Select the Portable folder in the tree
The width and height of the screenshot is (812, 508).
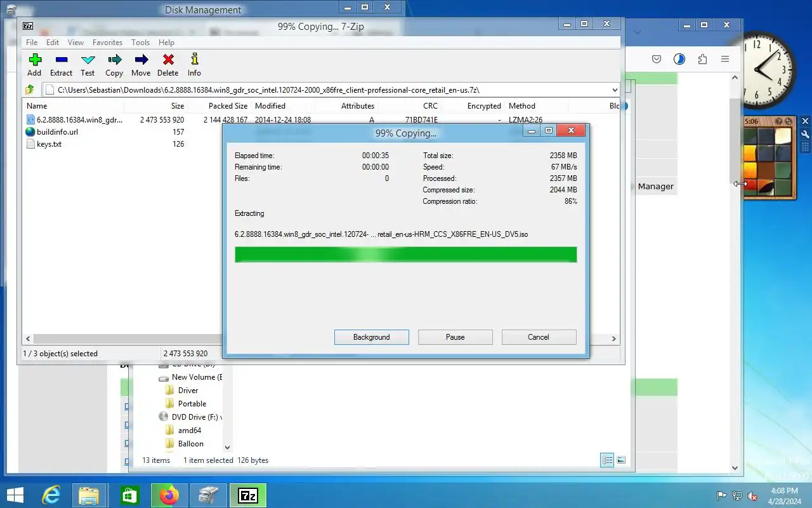tap(192, 404)
